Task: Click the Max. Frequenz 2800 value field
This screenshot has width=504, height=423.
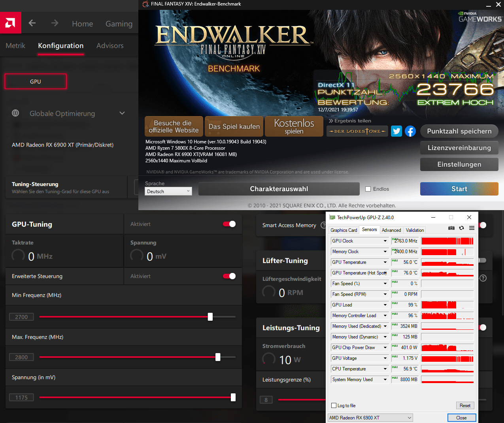Action: click(x=21, y=357)
